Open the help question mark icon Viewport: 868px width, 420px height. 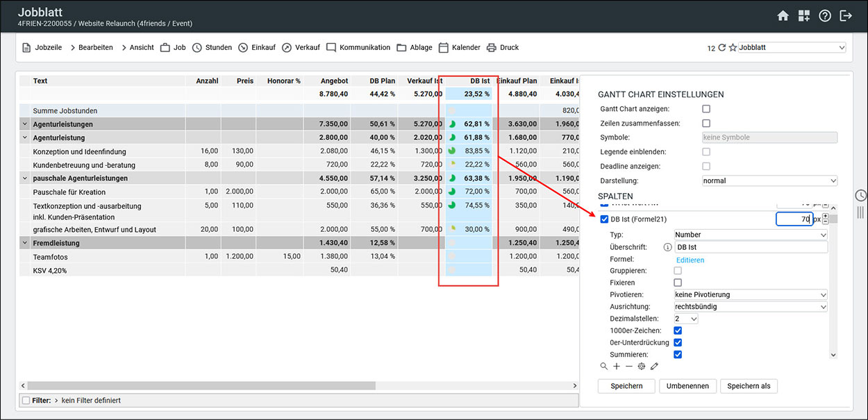[x=825, y=16]
